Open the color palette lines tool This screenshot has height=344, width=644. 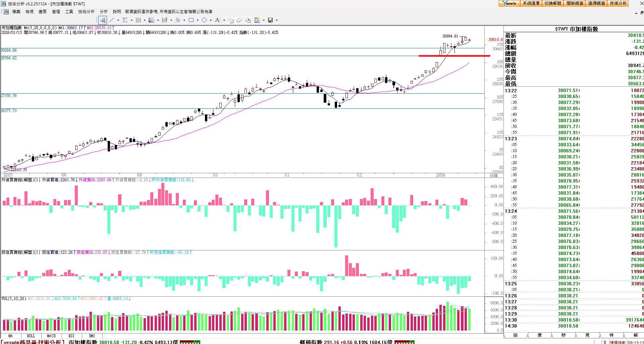[x=257, y=20]
